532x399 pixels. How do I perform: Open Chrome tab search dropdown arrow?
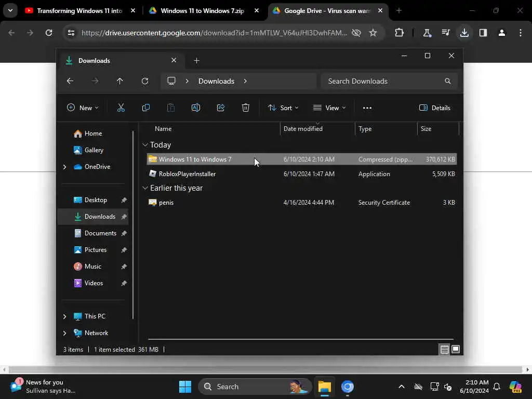pos(10,10)
